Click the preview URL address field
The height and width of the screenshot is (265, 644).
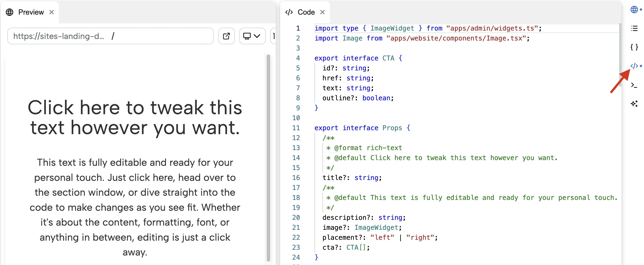click(110, 36)
